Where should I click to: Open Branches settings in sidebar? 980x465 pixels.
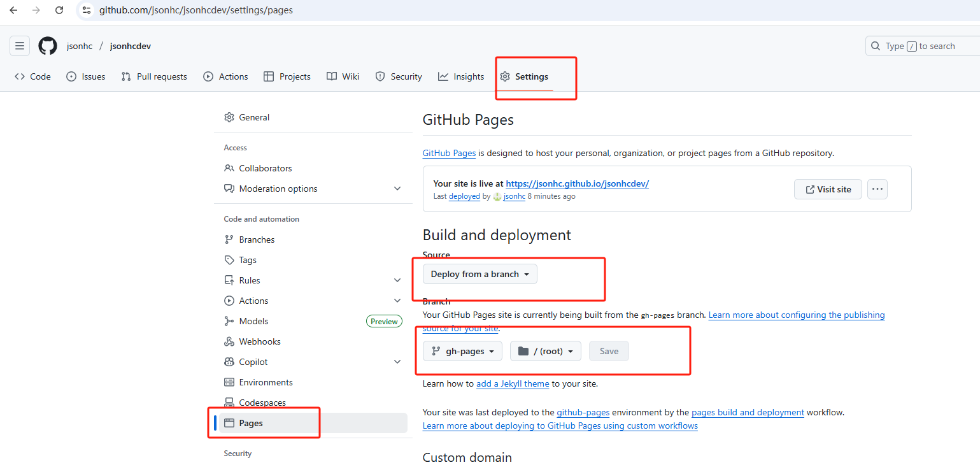[313, 240]
